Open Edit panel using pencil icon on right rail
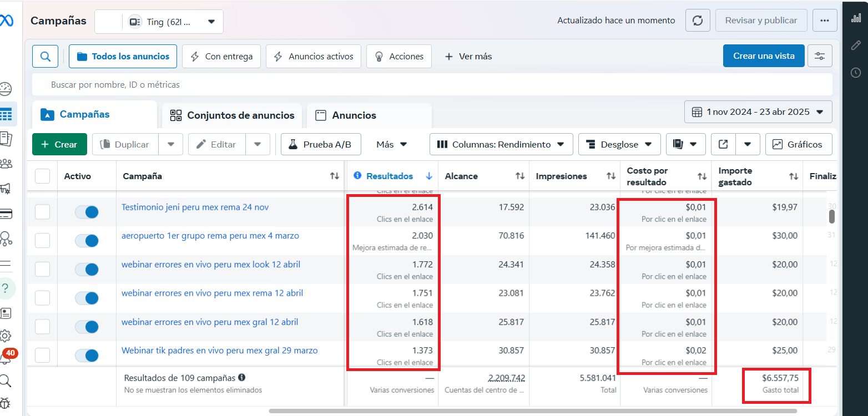Image resolution: width=868 pixels, height=416 pixels. (856, 45)
